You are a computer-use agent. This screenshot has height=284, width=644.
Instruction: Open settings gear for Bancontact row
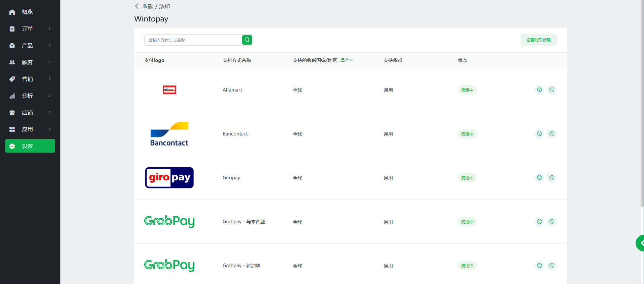(539, 134)
